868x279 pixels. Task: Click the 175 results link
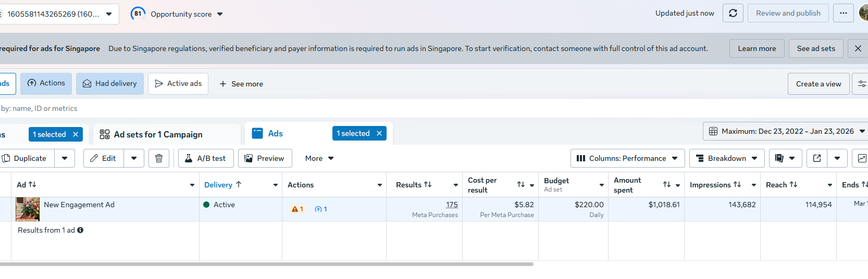click(452, 205)
